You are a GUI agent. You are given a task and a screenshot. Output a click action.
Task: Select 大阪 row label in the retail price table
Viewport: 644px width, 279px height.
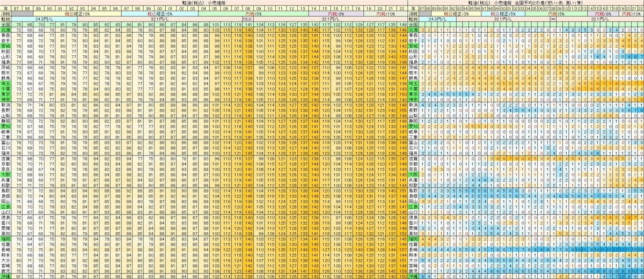[6, 174]
